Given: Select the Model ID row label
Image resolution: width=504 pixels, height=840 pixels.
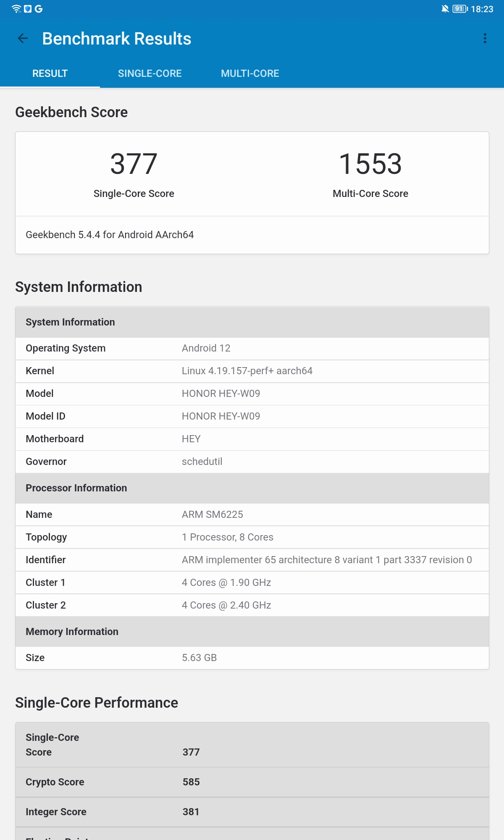Looking at the screenshot, I should (45, 416).
